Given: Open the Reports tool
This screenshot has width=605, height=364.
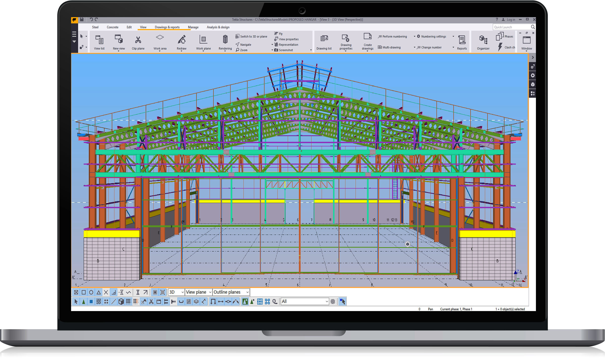Looking at the screenshot, I should 462,42.
